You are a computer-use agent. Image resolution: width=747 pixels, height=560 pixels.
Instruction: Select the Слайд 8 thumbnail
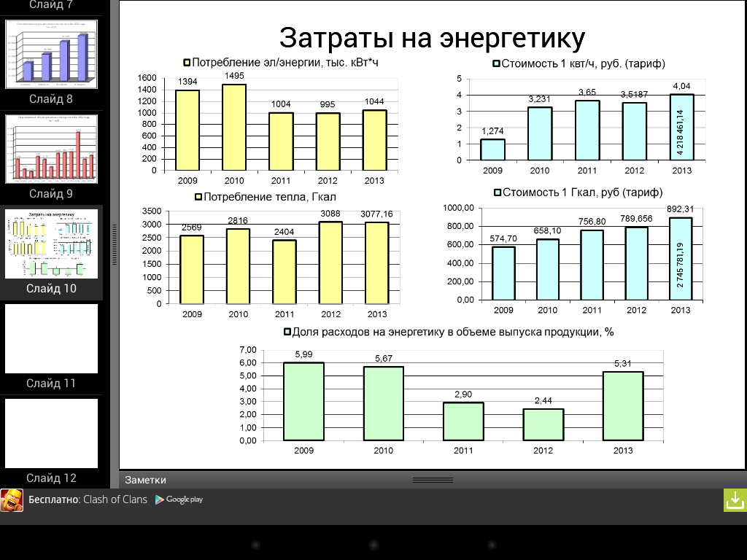[x=51, y=55]
